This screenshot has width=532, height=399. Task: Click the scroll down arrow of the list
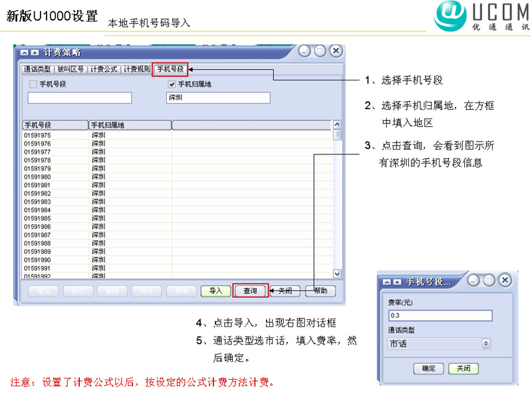(x=337, y=273)
